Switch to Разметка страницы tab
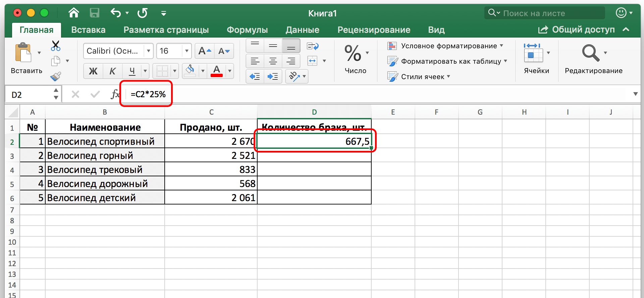644x298 pixels. point(166,30)
